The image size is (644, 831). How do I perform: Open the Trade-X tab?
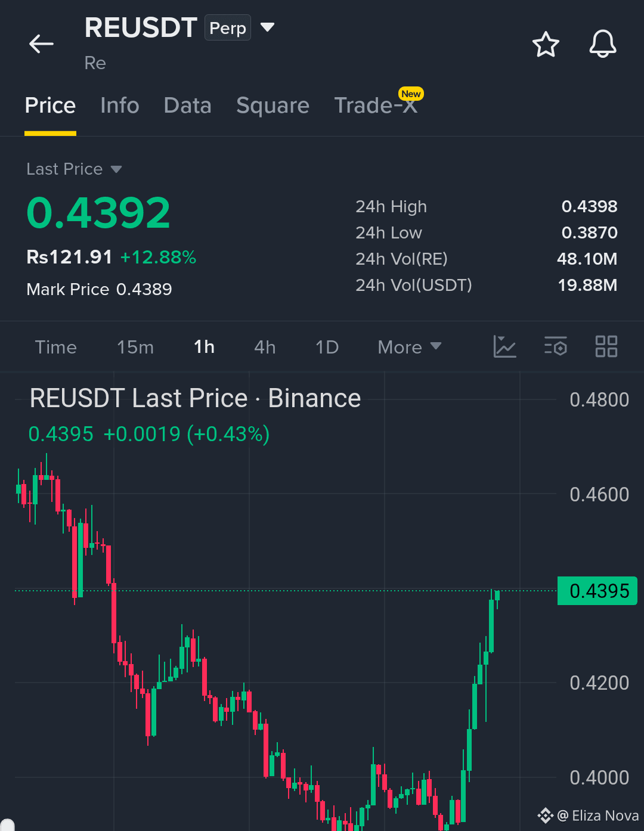[x=376, y=106]
